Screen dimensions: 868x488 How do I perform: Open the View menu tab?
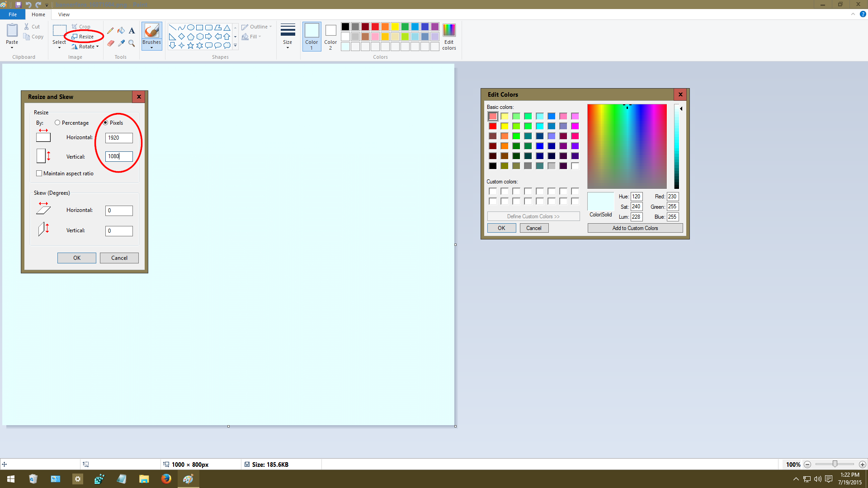63,14
